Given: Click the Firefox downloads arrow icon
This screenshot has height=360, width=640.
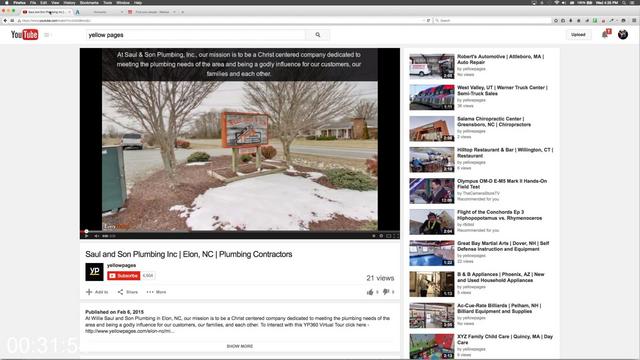Looking at the screenshot, I should (571, 20).
